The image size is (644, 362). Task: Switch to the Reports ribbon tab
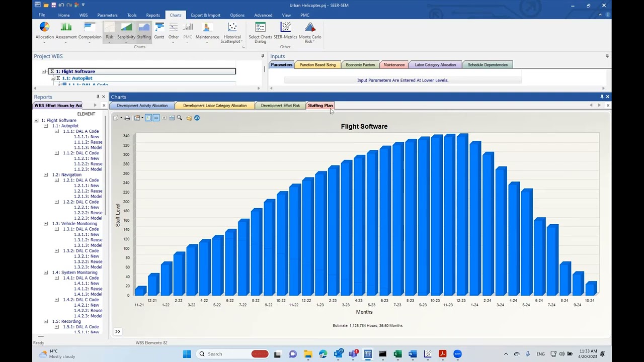point(153,15)
